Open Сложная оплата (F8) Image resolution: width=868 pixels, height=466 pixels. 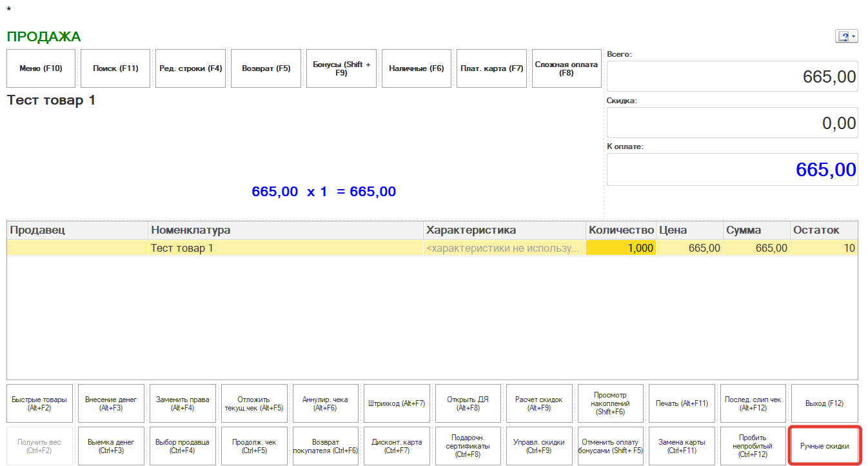566,68
